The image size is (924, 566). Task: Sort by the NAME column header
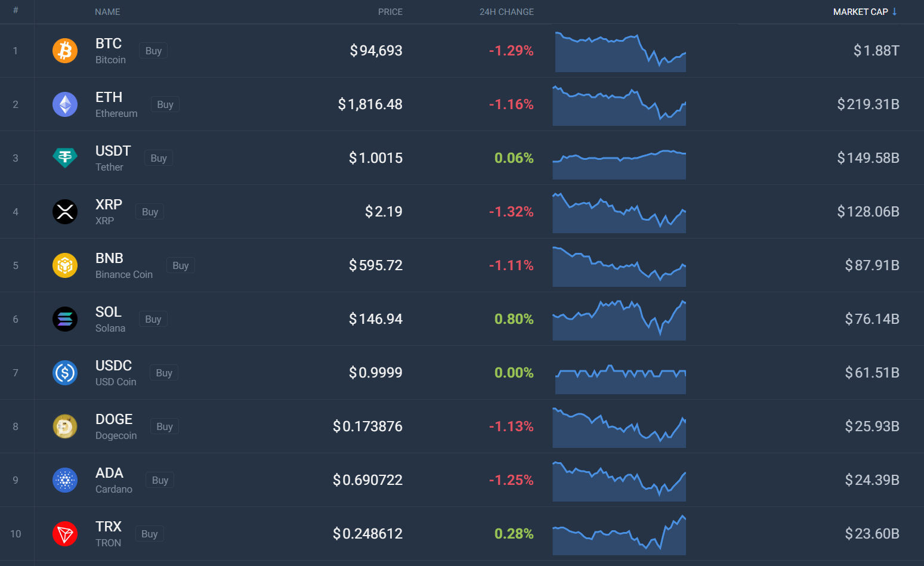107,12
